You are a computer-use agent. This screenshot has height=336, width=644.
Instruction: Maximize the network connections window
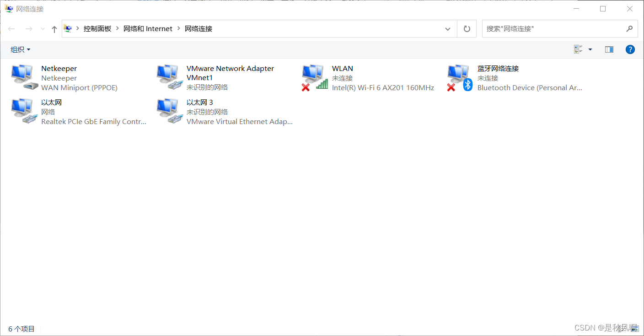(603, 9)
